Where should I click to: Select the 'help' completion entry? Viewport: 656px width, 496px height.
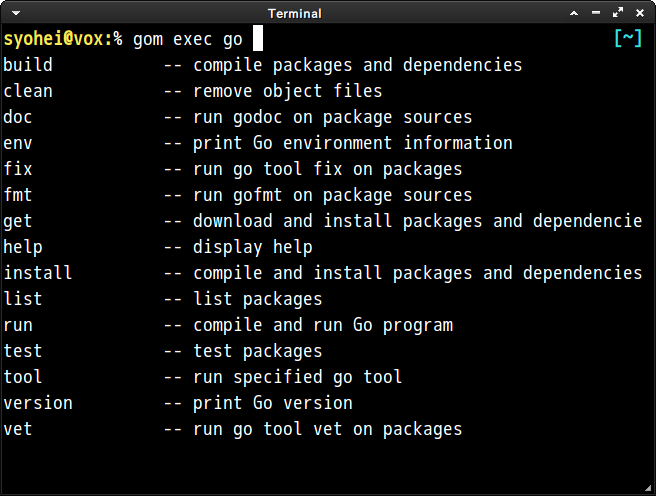(23, 247)
